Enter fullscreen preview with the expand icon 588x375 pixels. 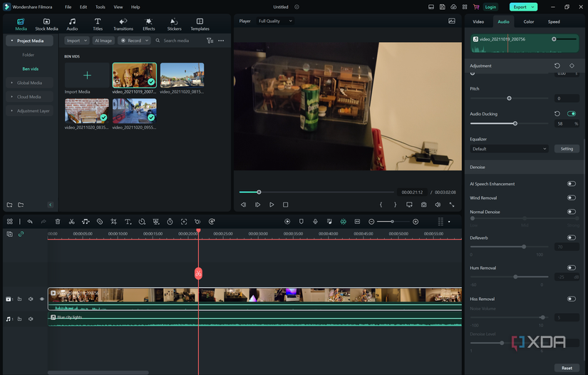click(x=452, y=205)
